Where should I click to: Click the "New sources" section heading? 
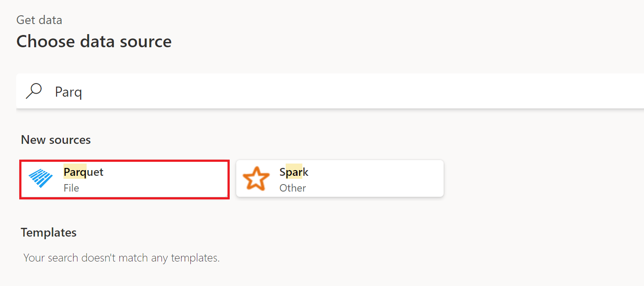(x=56, y=140)
